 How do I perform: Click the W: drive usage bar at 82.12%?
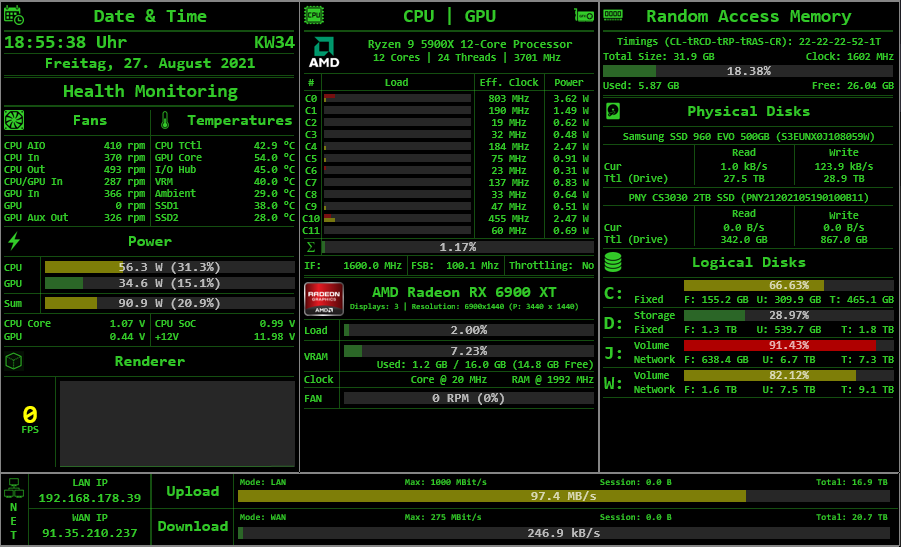pos(789,375)
